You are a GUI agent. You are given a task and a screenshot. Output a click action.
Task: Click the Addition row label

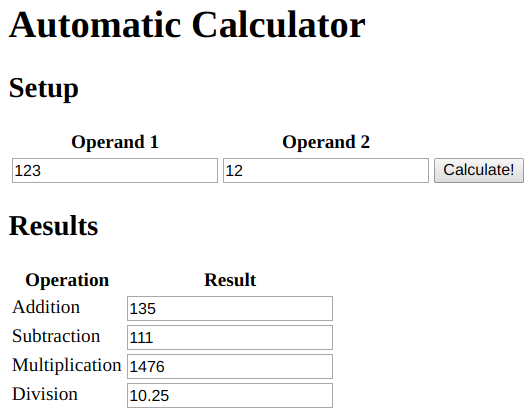pyautogui.click(x=46, y=307)
